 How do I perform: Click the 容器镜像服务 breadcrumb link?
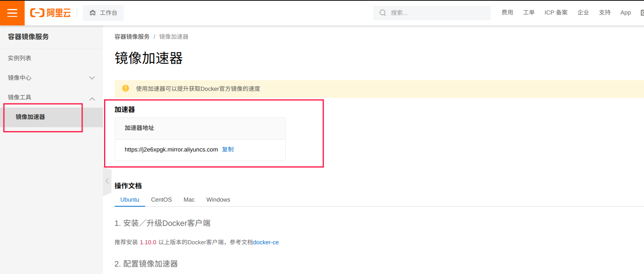click(x=132, y=36)
